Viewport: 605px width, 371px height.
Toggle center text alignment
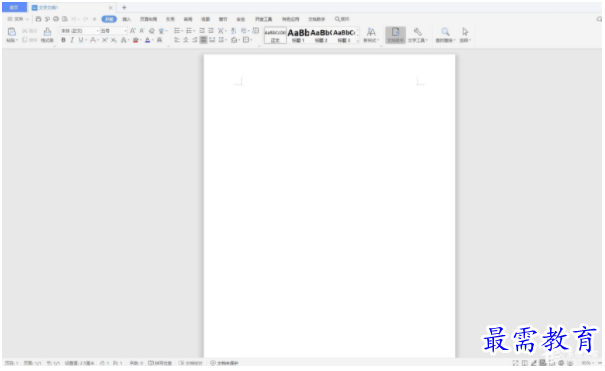point(186,40)
